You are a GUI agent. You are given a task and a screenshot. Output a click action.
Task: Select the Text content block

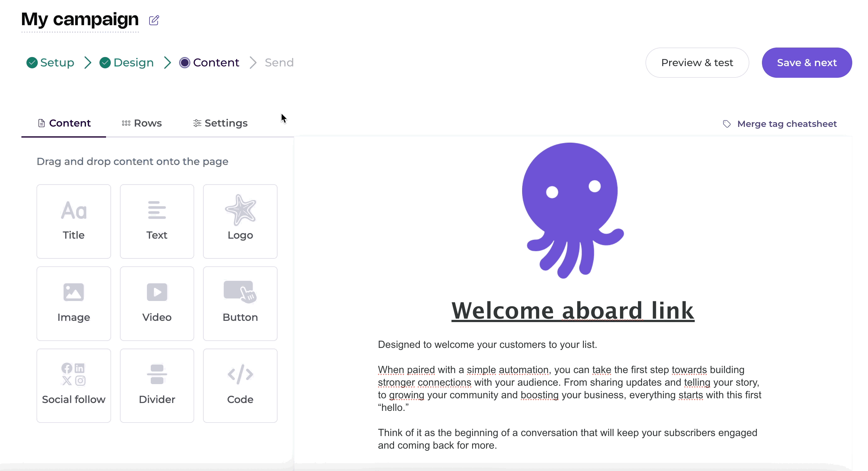point(157,221)
